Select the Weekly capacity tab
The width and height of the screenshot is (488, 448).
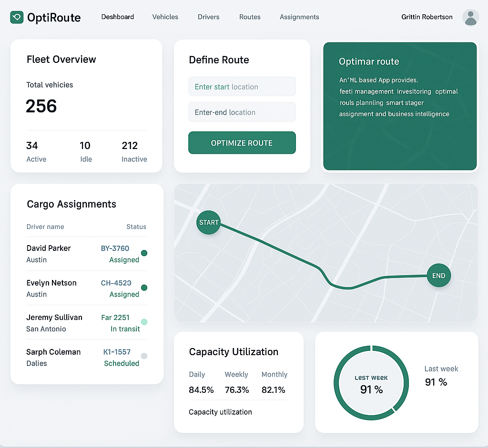click(236, 375)
